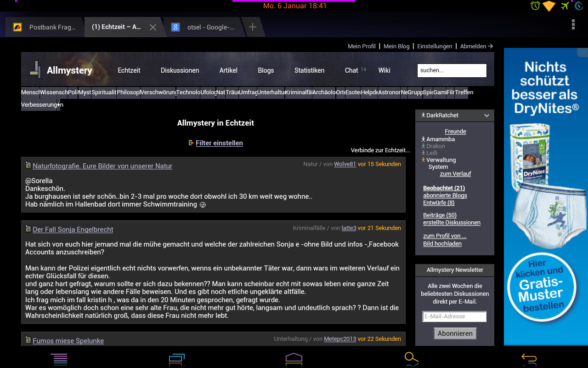The width and height of the screenshot is (588, 368).
Task: Open Chat in main navigation
Action: pyautogui.click(x=351, y=70)
